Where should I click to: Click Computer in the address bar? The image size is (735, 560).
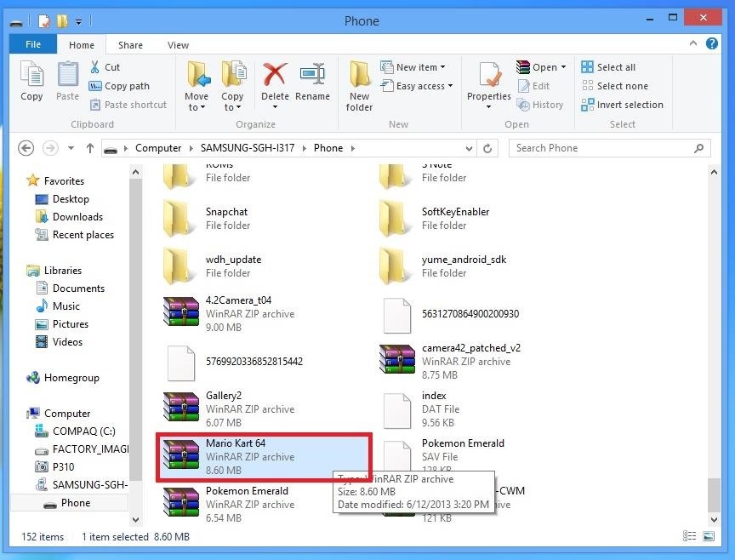[x=158, y=148]
